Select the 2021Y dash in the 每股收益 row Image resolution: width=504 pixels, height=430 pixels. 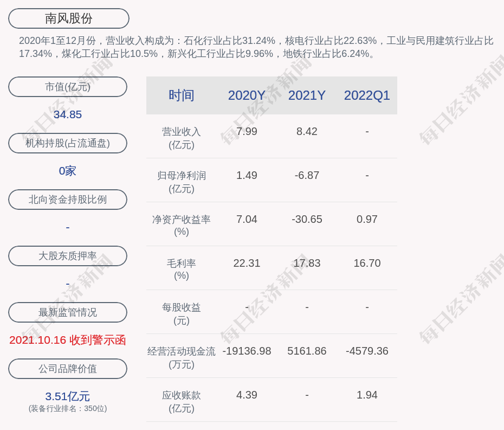pos(307,307)
